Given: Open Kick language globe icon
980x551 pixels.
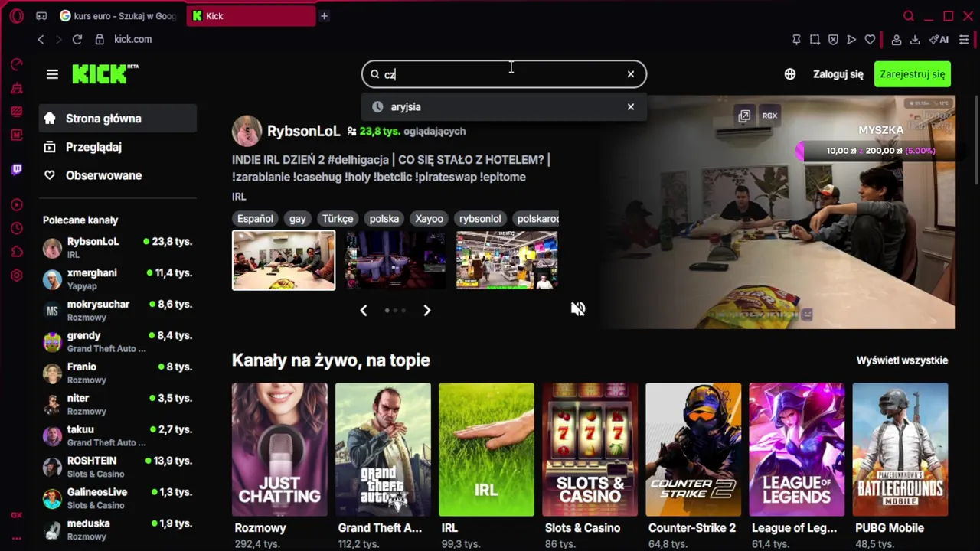Looking at the screenshot, I should pyautogui.click(x=790, y=74).
